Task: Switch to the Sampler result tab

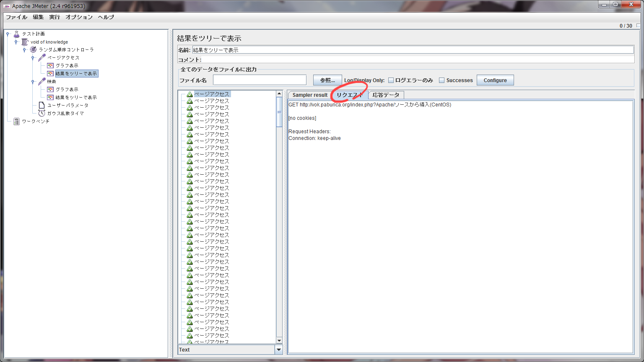Action: tap(310, 95)
